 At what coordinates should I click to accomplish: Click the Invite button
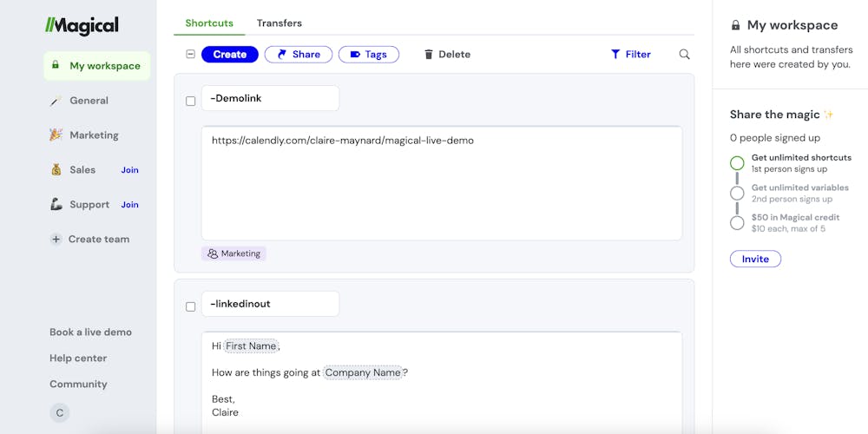point(755,259)
